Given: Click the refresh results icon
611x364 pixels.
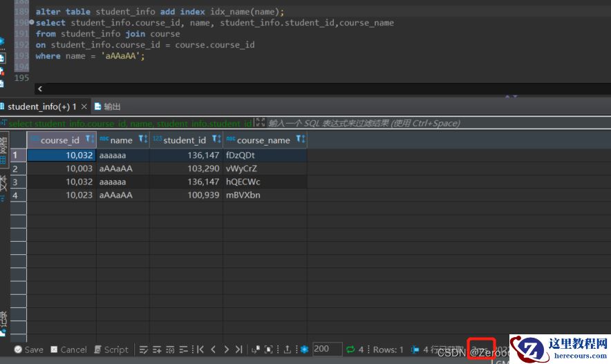Looking at the screenshot, I should pos(350,349).
